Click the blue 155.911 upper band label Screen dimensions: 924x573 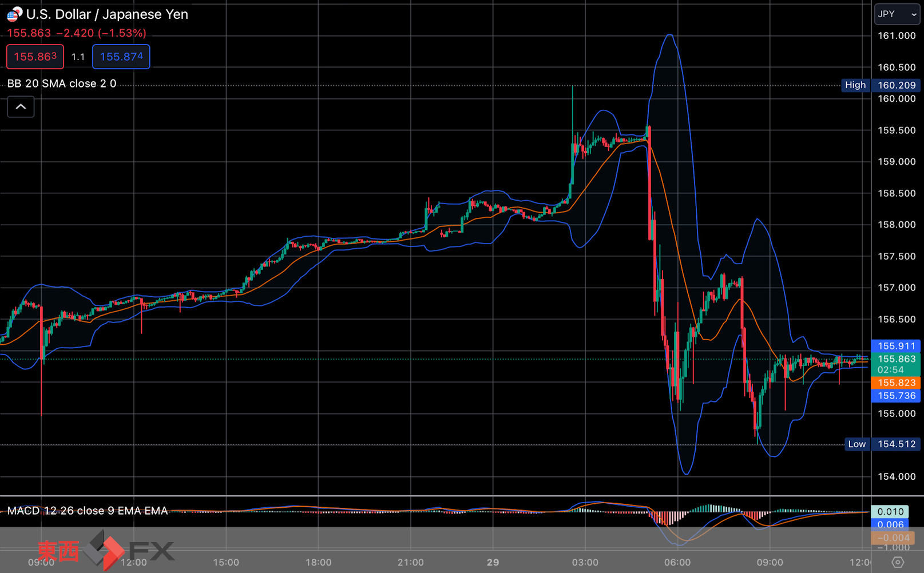(x=895, y=346)
